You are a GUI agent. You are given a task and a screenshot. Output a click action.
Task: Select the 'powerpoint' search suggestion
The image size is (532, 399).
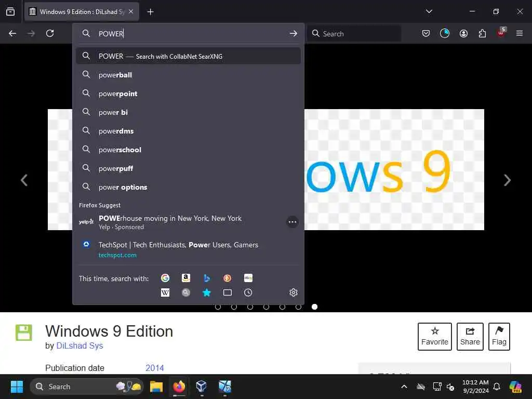[x=188, y=94]
